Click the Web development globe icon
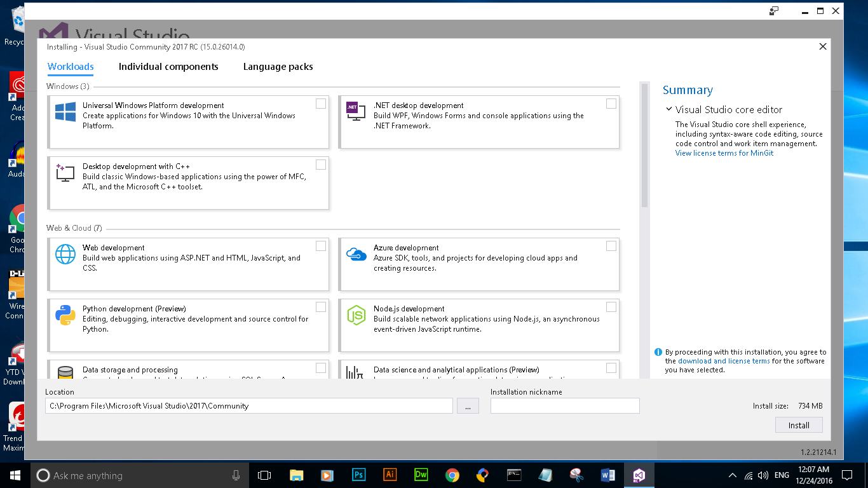The height and width of the screenshot is (488, 868). (x=65, y=254)
